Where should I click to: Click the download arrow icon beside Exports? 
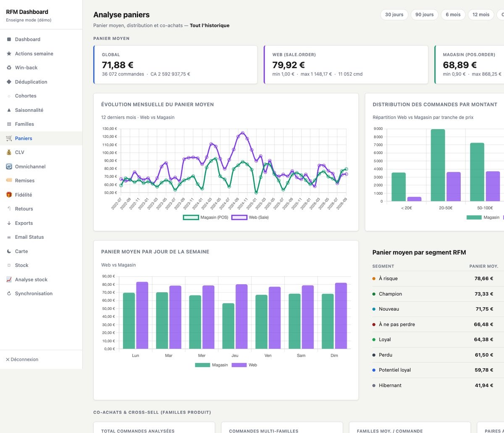[9, 223]
